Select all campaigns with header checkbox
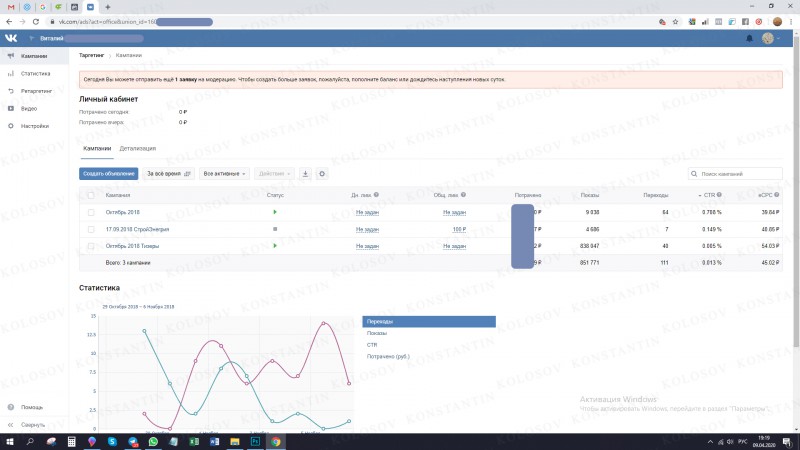This screenshot has height=450, width=800. click(x=91, y=195)
